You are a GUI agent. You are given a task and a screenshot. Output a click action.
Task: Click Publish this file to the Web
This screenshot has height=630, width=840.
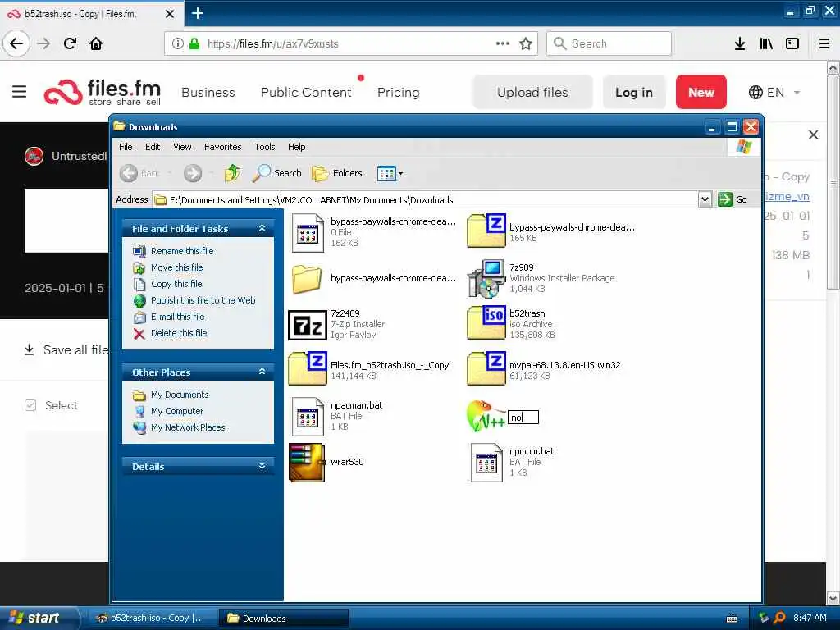coord(203,300)
